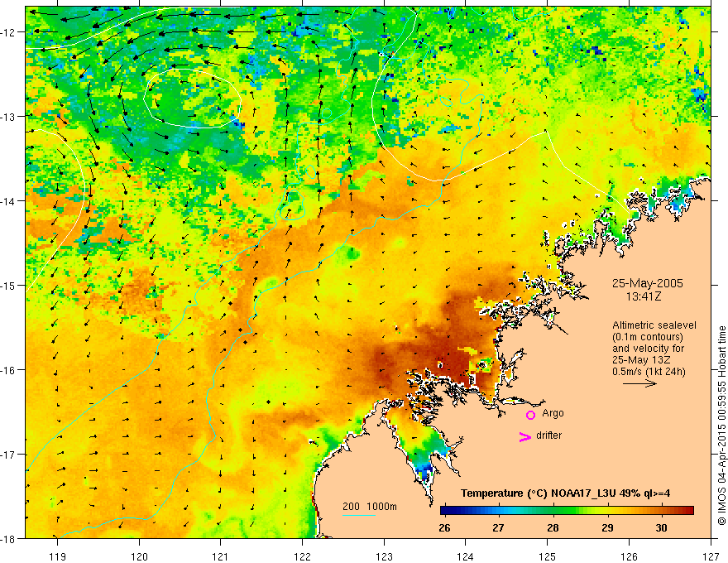This screenshot has height=563, width=728.
Task: Click the longitude axis label "122"
Action: [x=302, y=556]
